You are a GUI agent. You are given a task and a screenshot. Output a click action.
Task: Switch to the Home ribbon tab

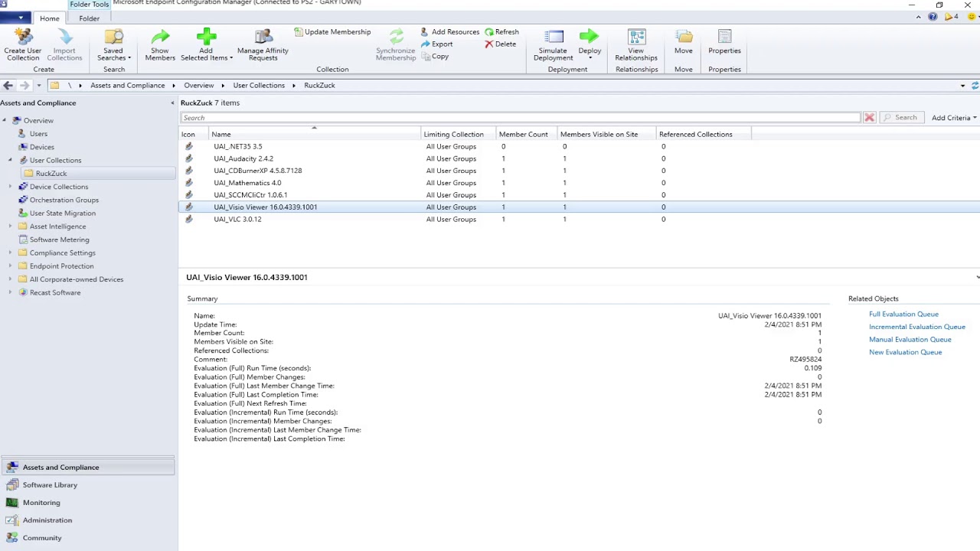50,18
